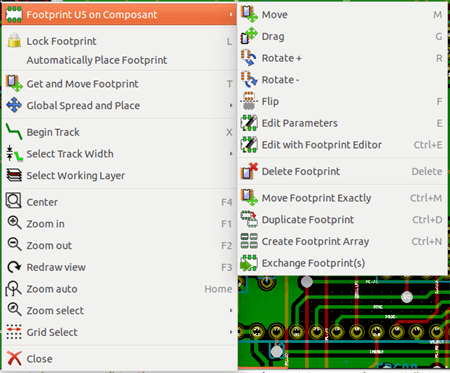Click the Zoom select icon
The height and width of the screenshot is (373, 450).
click(x=14, y=309)
